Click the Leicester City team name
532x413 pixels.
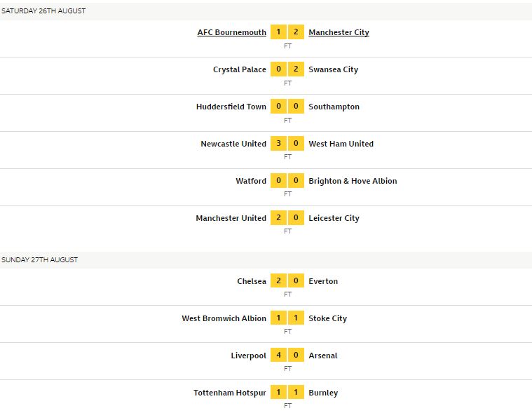pyautogui.click(x=334, y=218)
